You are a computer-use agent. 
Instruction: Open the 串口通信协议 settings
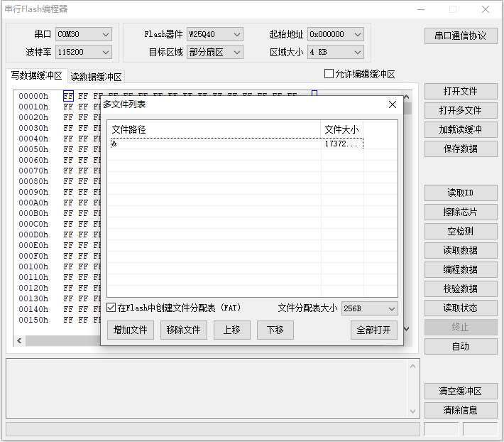(460, 36)
